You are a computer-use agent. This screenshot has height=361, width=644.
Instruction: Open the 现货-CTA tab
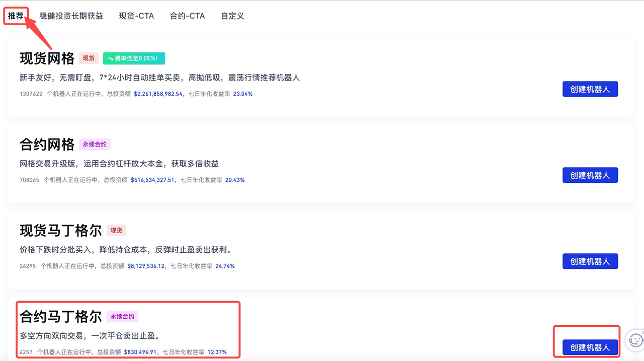click(136, 16)
